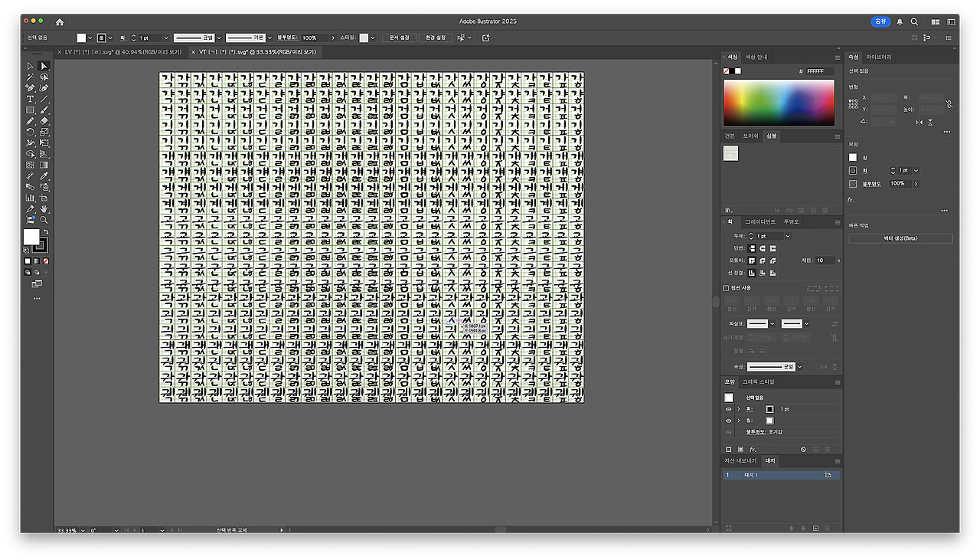Toggle visibility of the 칠 appearance row
980x560 pixels.
729,421
